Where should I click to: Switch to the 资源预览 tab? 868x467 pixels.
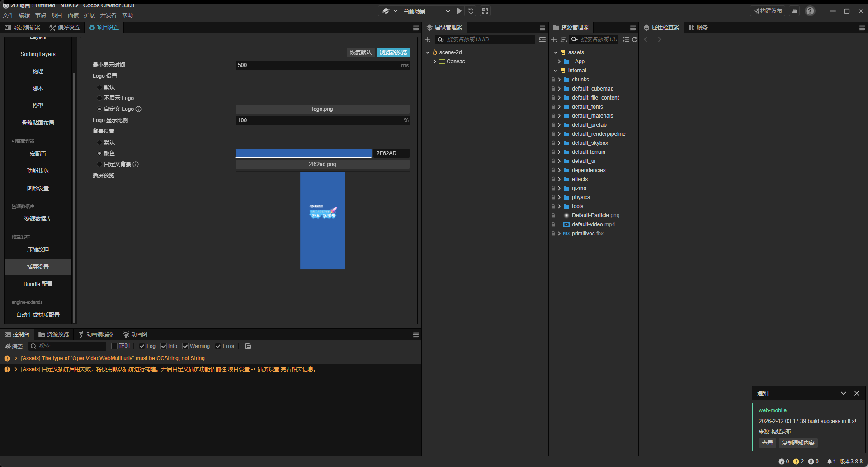tap(54, 334)
